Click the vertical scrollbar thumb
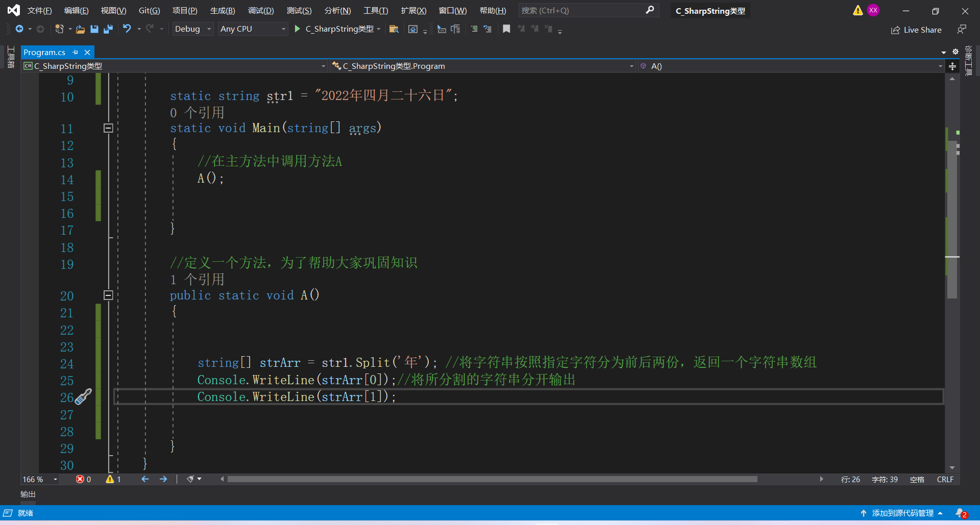The width and height of the screenshot is (980, 525). (x=952, y=219)
